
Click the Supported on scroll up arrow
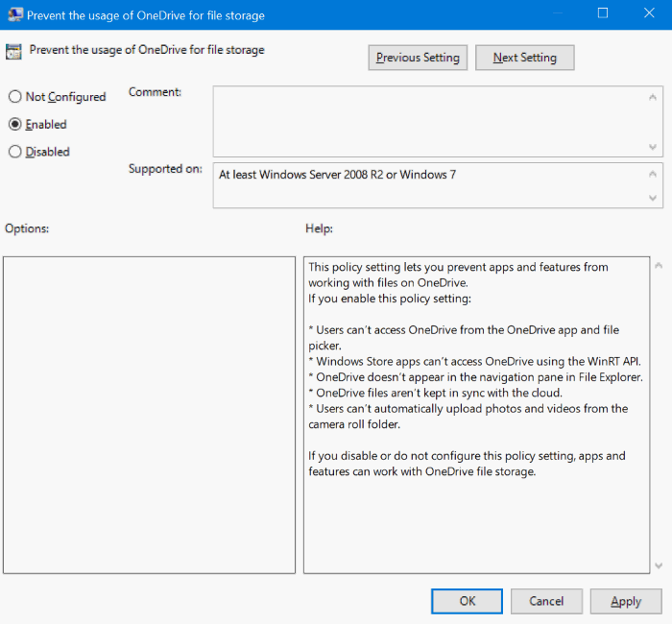(x=652, y=174)
